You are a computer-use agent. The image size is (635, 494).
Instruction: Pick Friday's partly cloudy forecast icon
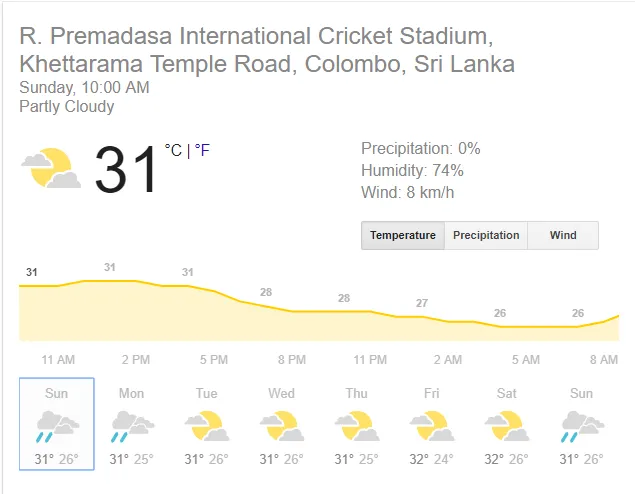click(432, 426)
